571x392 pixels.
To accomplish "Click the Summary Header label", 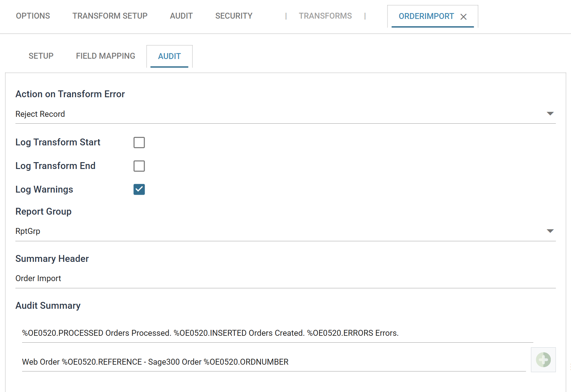I will coord(52,259).
